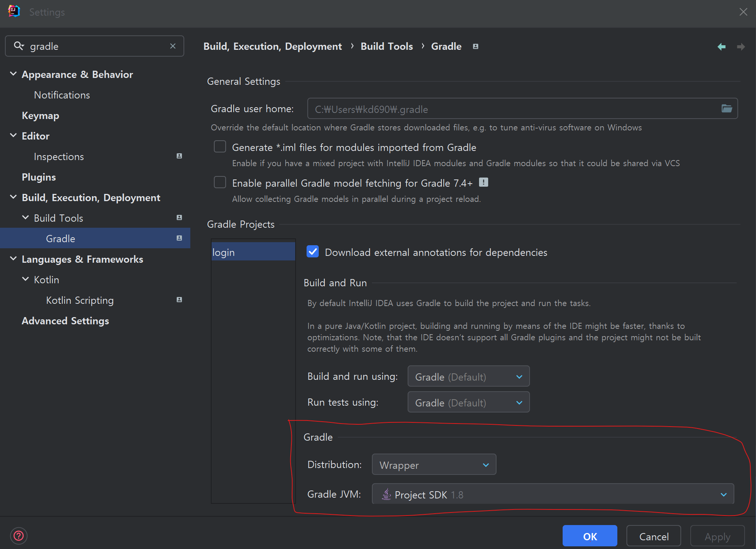
Task: Click the folder browse icon for Gradle user home
Action: (x=726, y=109)
